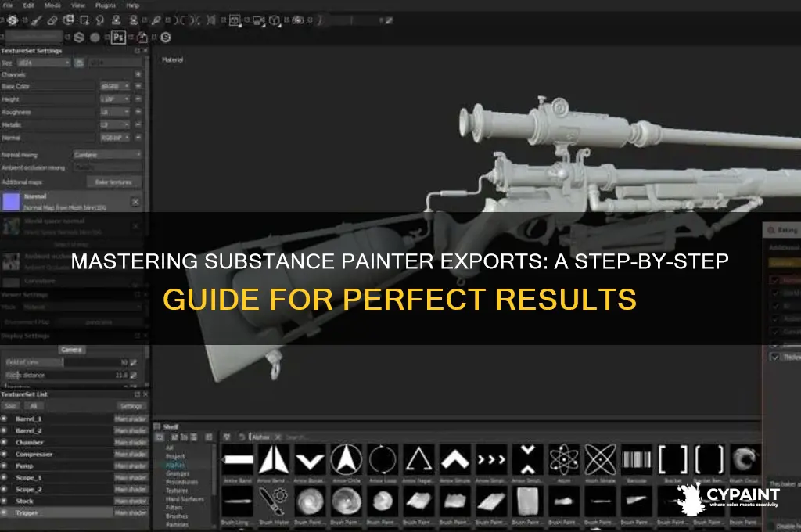This screenshot has width=801, height=532.
Task: Click the circled S icon after share icon
Action: pos(166,38)
